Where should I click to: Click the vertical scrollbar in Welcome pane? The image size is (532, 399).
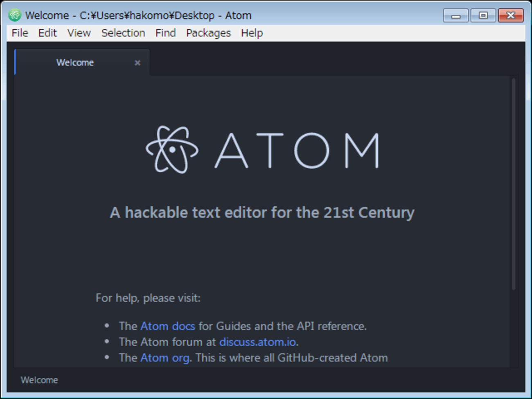coord(514,184)
